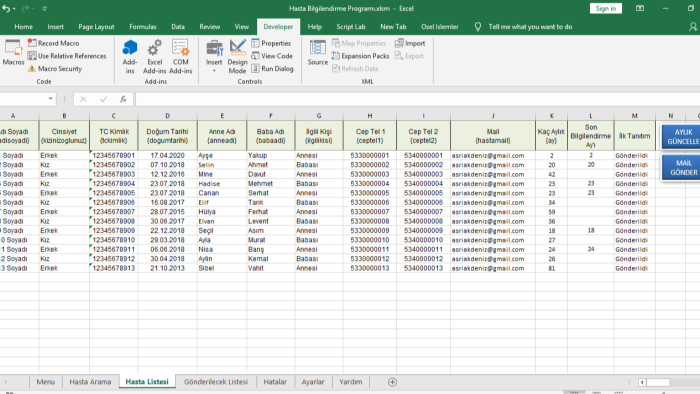Open COM Add-ins dialog
The image size is (700, 394).
coord(180,57)
